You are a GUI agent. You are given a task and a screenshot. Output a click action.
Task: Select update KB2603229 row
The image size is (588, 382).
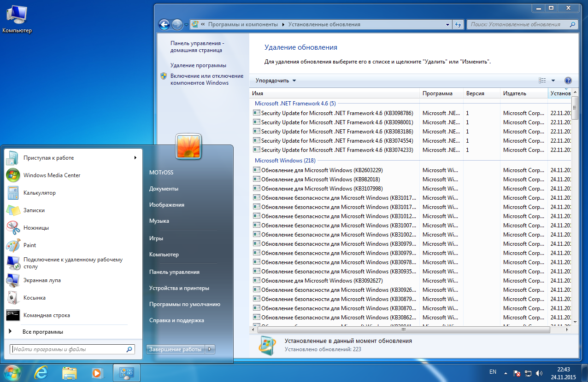(412, 170)
